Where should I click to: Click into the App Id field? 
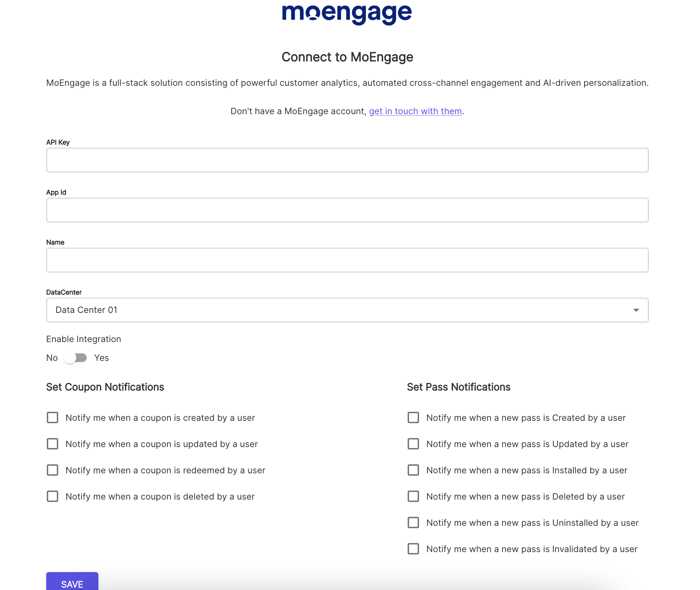click(x=347, y=210)
